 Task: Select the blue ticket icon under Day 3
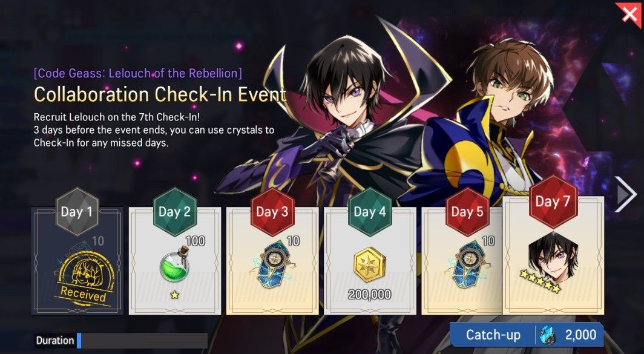[272, 264]
